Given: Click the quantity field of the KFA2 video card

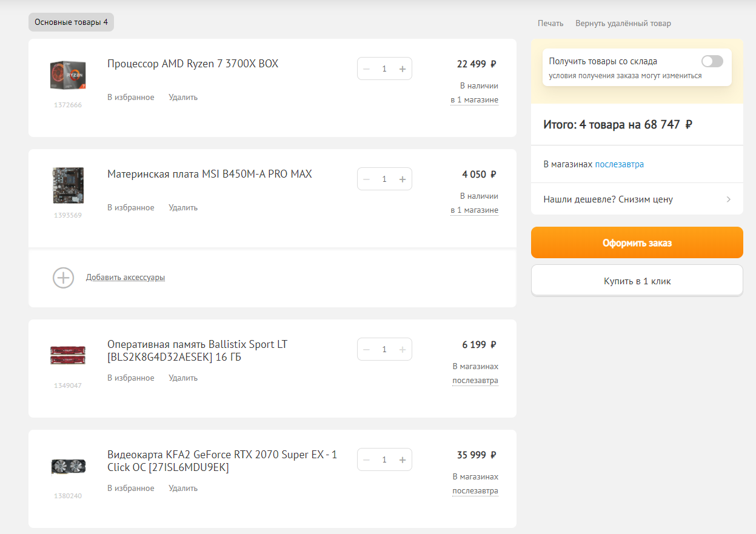Looking at the screenshot, I should [384, 460].
